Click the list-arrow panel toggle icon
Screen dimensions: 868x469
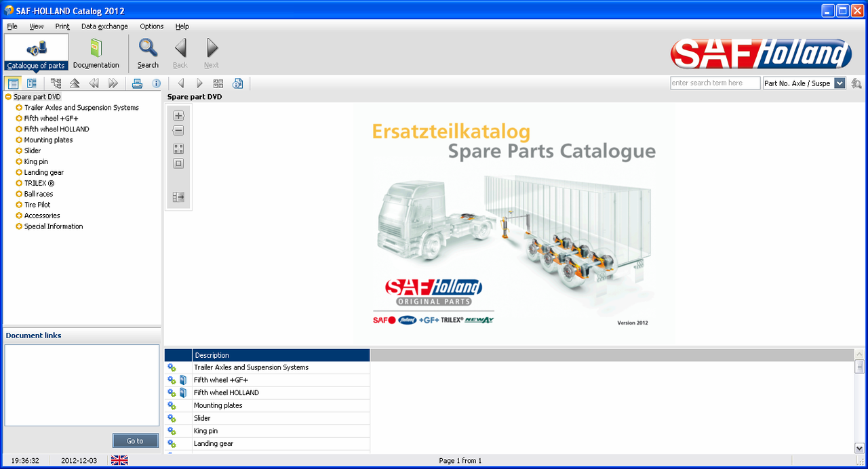(x=179, y=197)
